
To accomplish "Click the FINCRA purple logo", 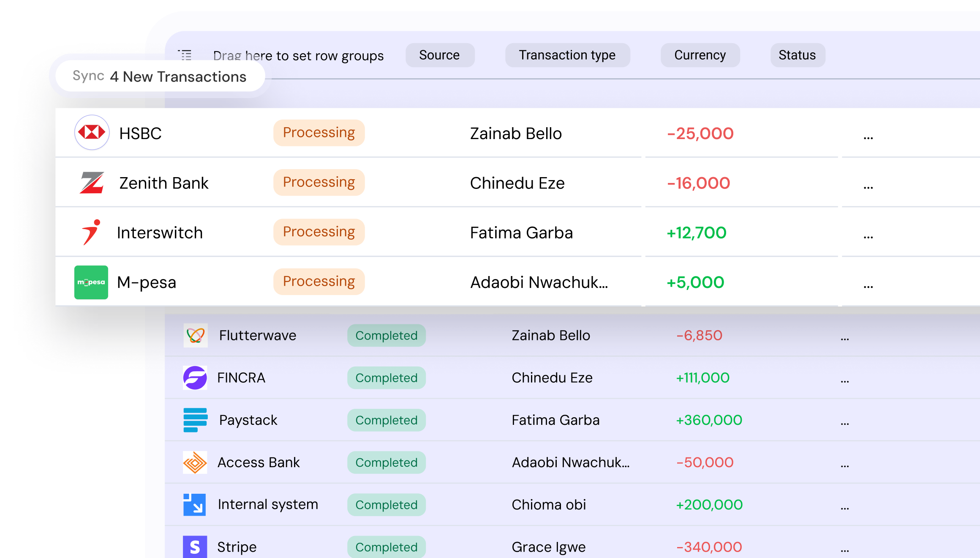I will [195, 377].
